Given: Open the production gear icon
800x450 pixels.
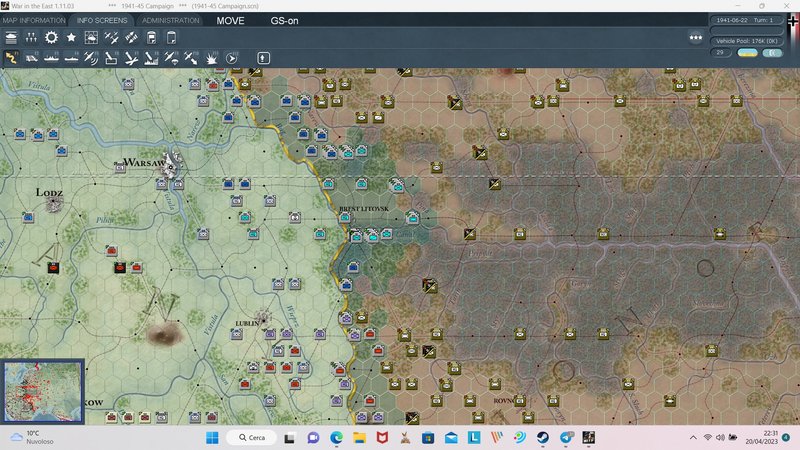Looking at the screenshot, I should (51, 38).
